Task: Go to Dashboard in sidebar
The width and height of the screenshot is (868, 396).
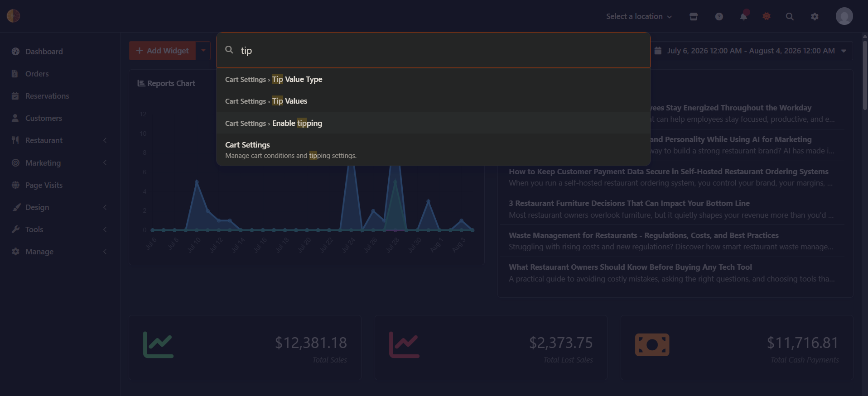Action: pyautogui.click(x=60, y=52)
